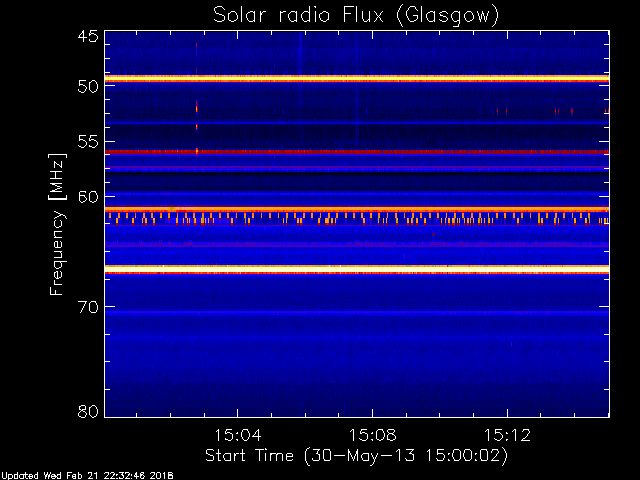Click the plot title 'Solar radio Flux (Glasgow)'

[x=356, y=16]
